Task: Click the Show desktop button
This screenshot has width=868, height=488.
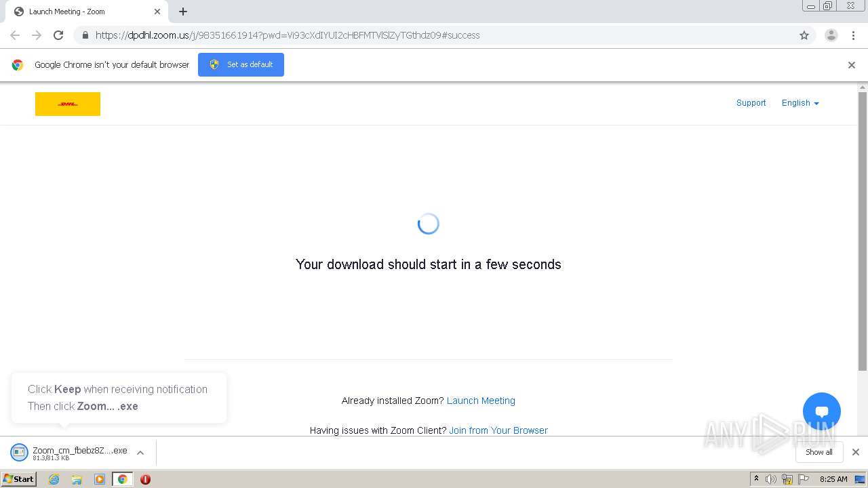Action: (860, 479)
